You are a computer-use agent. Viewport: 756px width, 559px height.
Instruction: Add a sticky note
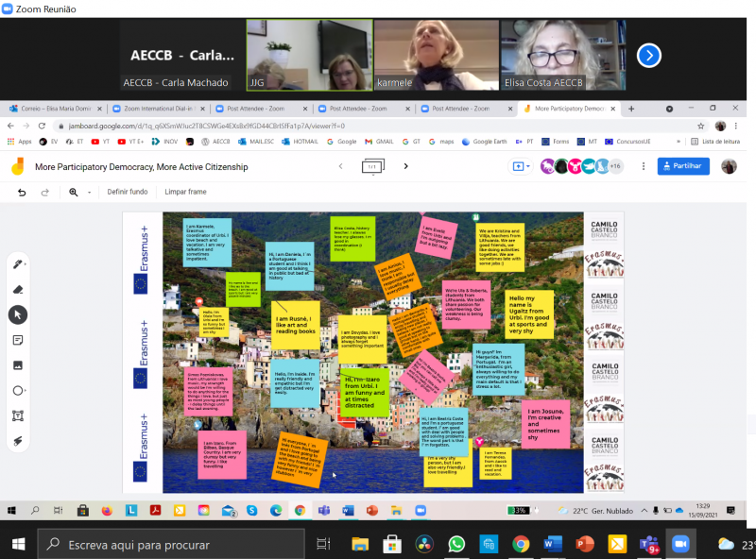click(x=18, y=340)
